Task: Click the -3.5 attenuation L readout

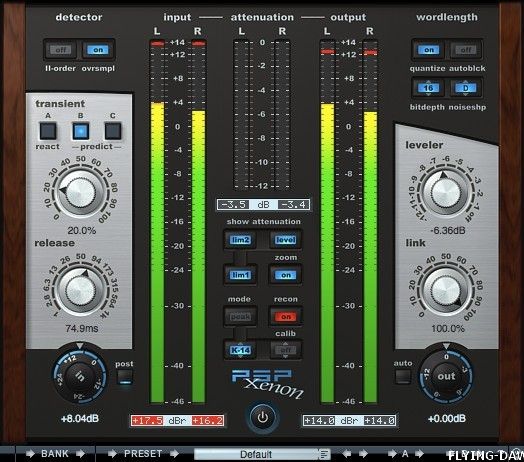Action: click(x=234, y=205)
